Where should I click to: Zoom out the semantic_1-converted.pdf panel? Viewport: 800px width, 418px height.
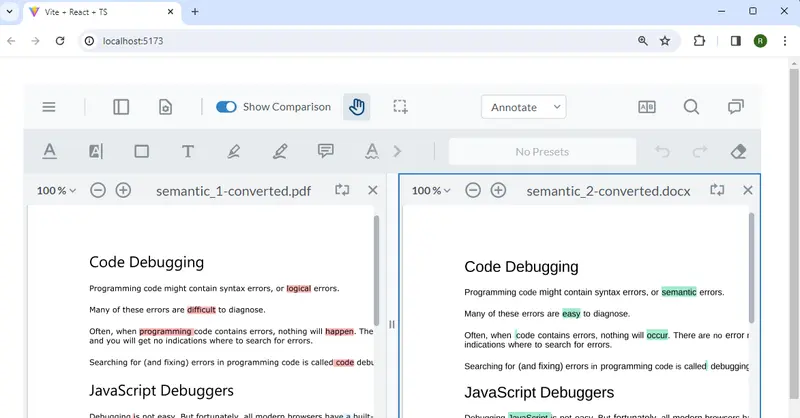tap(98, 190)
